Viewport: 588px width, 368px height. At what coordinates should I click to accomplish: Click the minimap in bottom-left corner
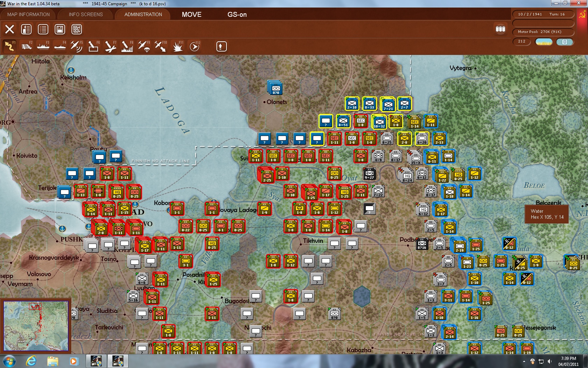(x=36, y=326)
